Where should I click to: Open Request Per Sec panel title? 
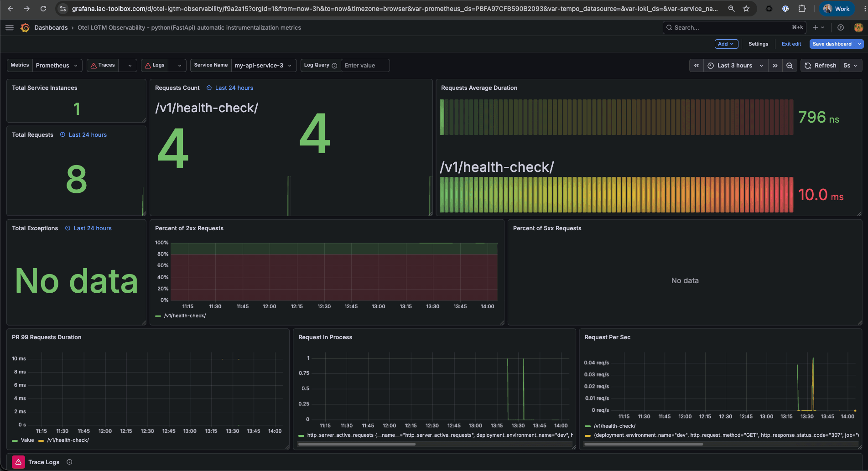point(607,337)
